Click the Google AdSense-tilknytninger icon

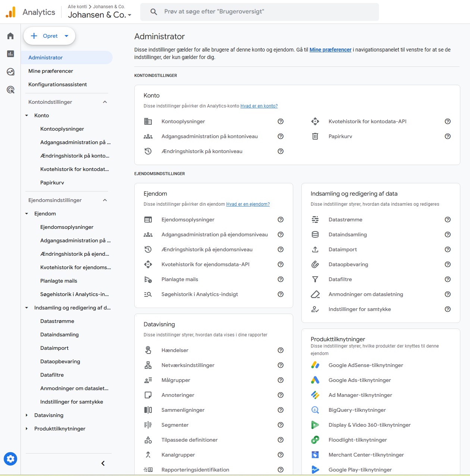[x=315, y=365]
